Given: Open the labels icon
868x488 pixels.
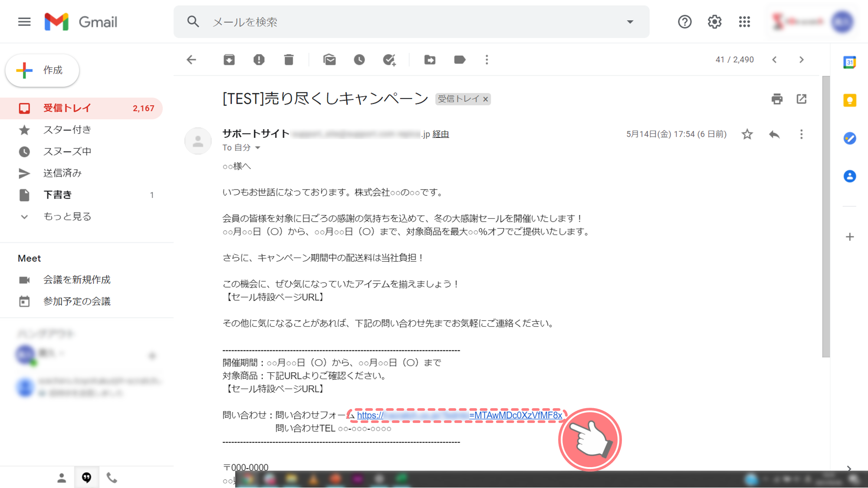Looking at the screenshot, I should tap(460, 60).
